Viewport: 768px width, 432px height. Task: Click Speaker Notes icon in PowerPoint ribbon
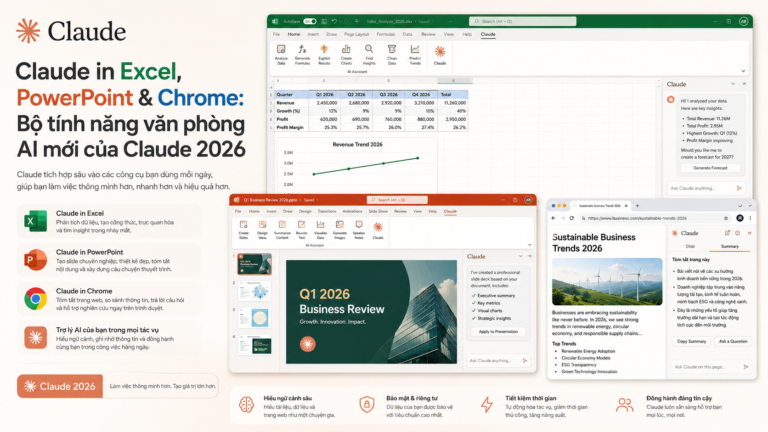[359, 224]
